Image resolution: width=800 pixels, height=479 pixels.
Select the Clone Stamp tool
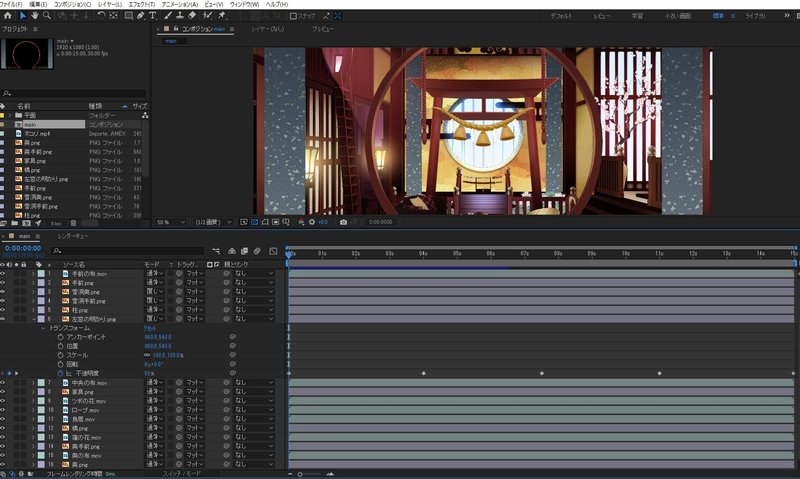pos(180,15)
